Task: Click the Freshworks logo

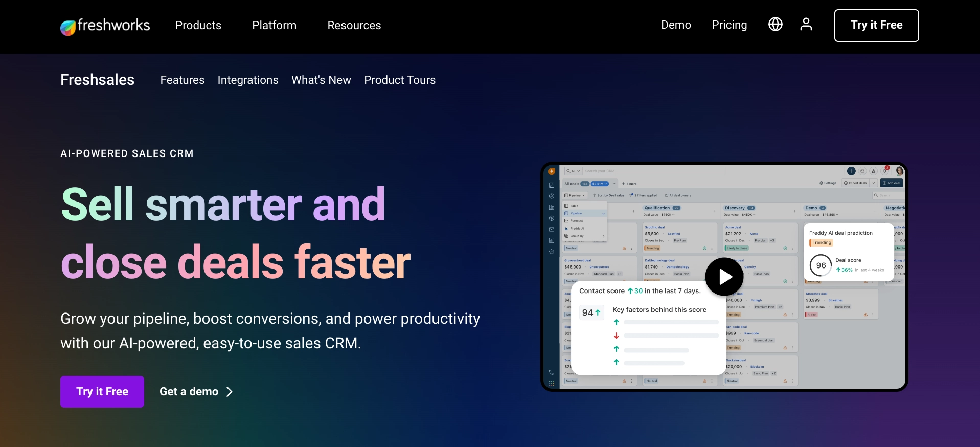Action: [105, 26]
